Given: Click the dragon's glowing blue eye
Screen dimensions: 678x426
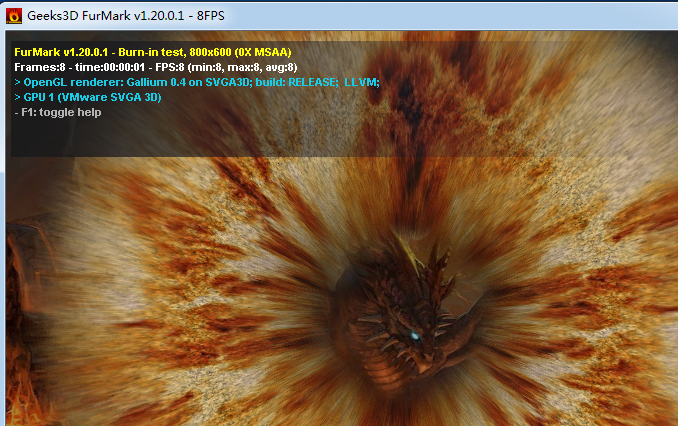Looking at the screenshot, I should [415, 336].
